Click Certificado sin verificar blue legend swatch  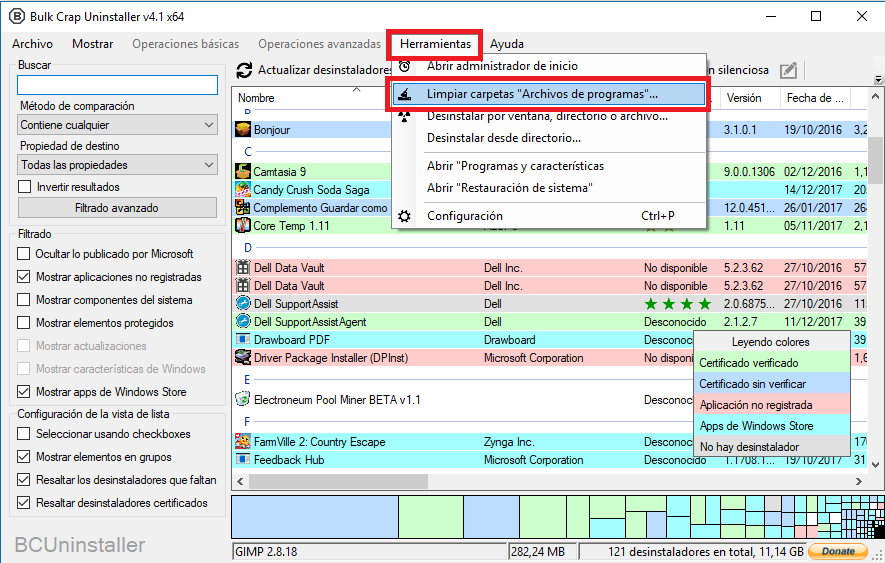pos(772,383)
